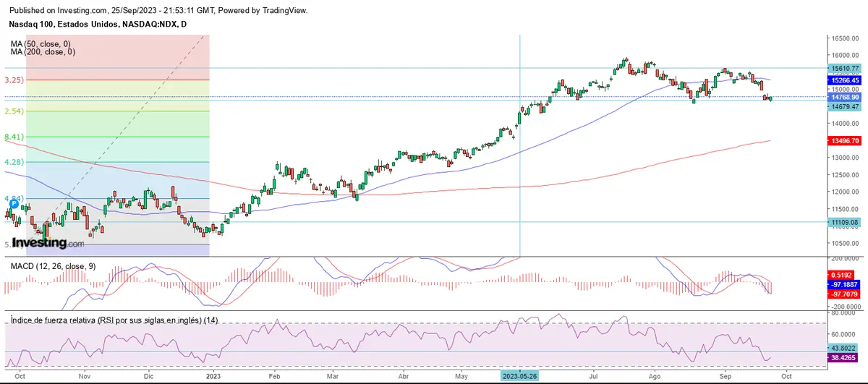Click the Investing.com watermark logo
This screenshot has width=868, height=384.
tap(47, 243)
